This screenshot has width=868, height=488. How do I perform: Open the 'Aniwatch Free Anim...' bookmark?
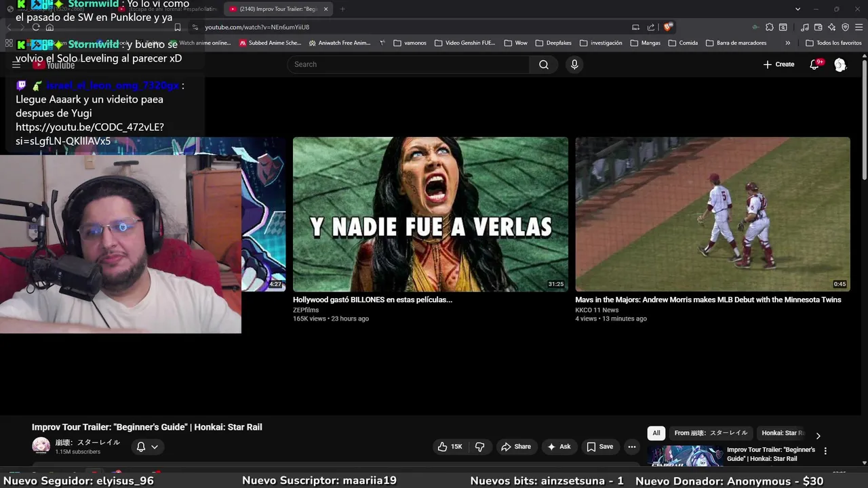pyautogui.click(x=339, y=43)
